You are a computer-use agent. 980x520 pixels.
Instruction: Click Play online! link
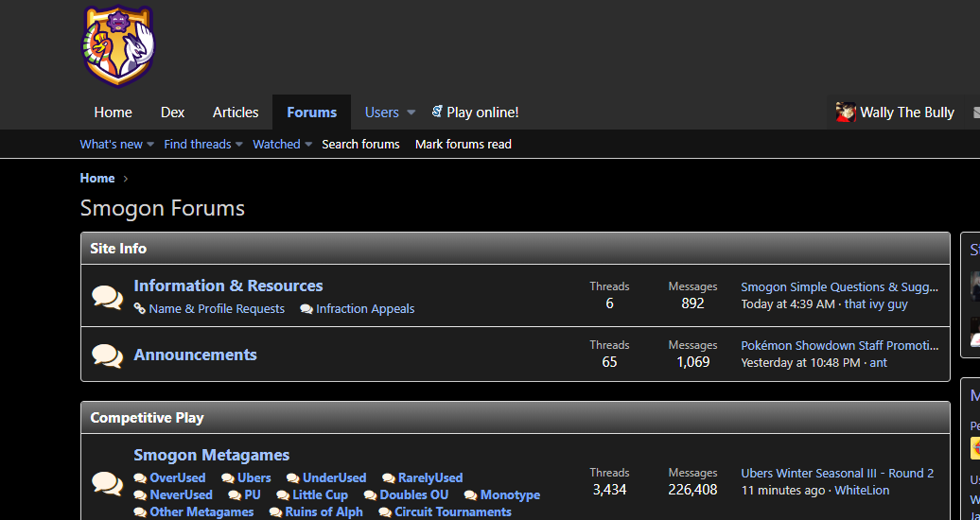point(482,113)
